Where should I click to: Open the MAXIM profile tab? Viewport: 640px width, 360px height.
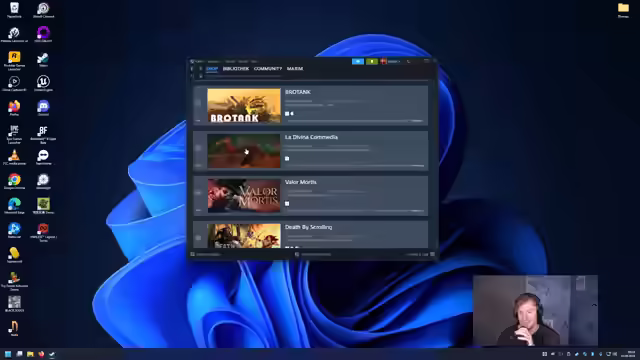[x=295, y=69]
